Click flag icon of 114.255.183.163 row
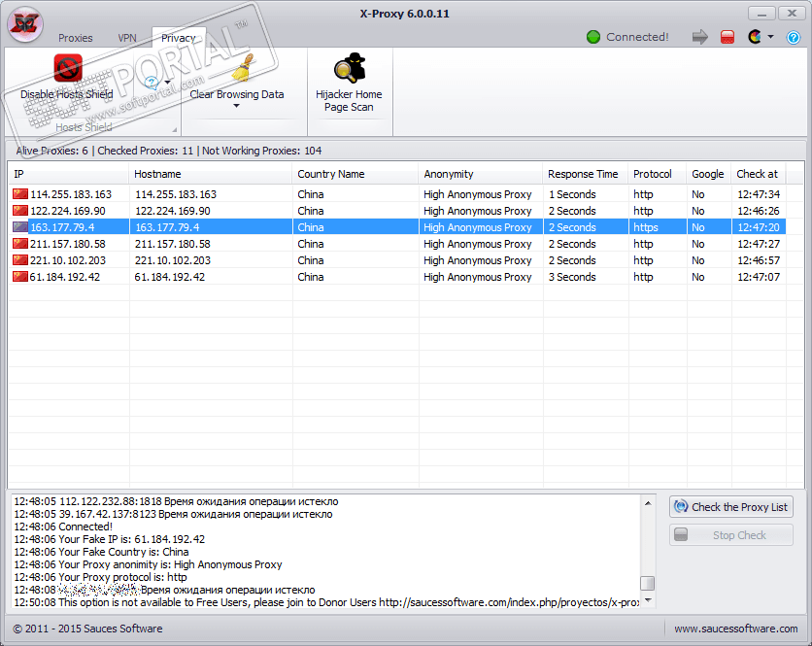Image resolution: width=812 pixels, height=646 pixels. [x=20, y=194]
